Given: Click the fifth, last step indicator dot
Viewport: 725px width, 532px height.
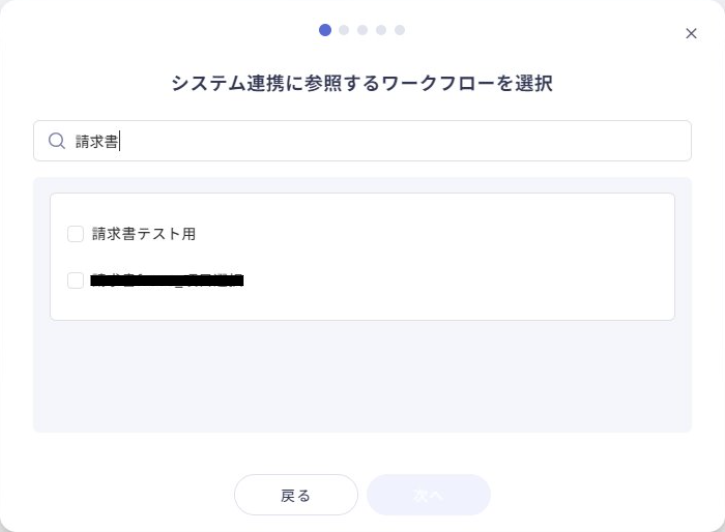Looking at the screenshot, I should coord(400,30).
